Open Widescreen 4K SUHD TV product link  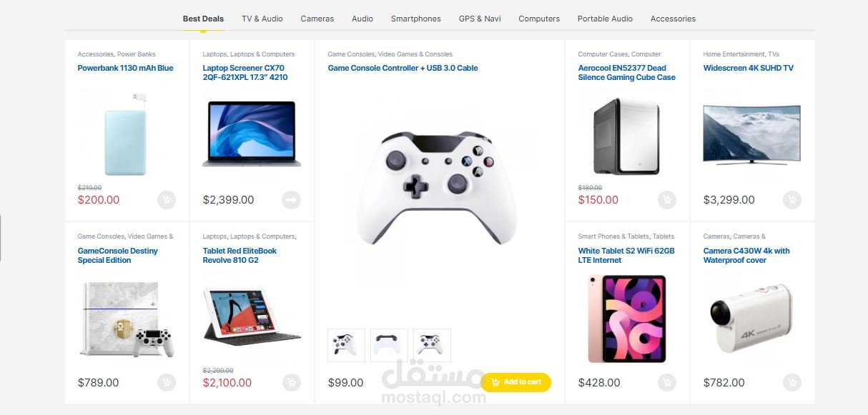(x=748, y=68)
